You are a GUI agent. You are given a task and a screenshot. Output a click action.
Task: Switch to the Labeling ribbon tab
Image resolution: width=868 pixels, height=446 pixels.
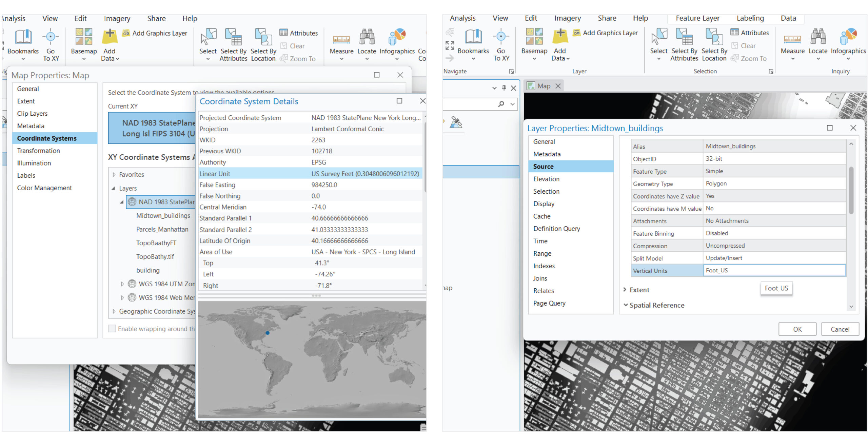tap(750, 18)
